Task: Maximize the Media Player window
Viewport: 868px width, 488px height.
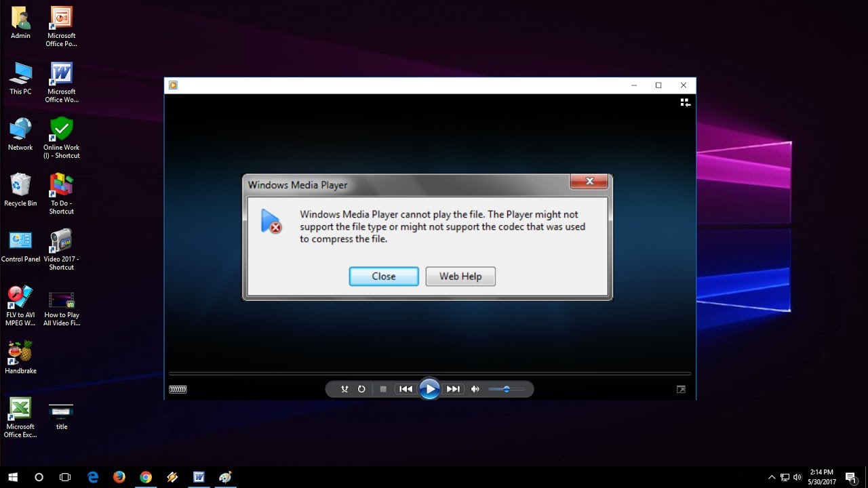Action: click(658, 85)
